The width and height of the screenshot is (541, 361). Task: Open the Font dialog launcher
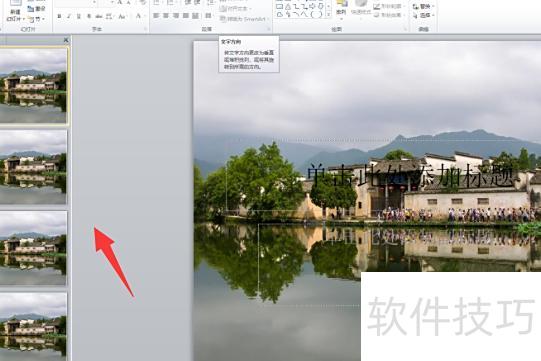[146, 29]
